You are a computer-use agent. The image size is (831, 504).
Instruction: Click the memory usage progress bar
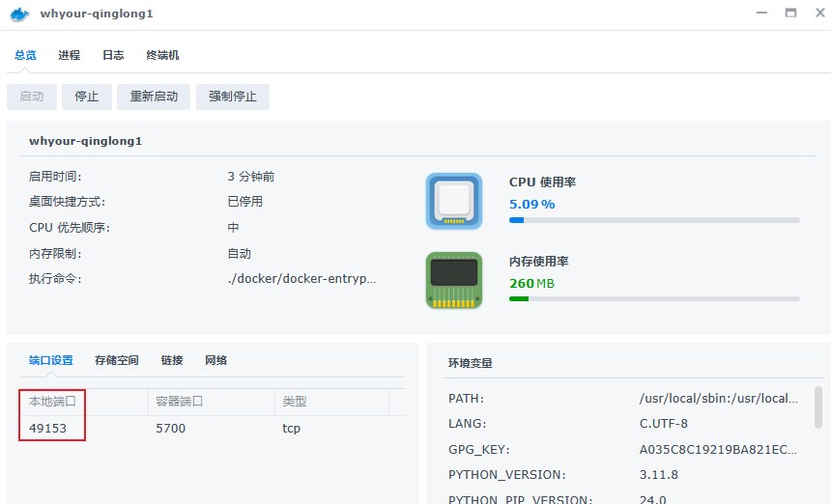pos(654,298)
